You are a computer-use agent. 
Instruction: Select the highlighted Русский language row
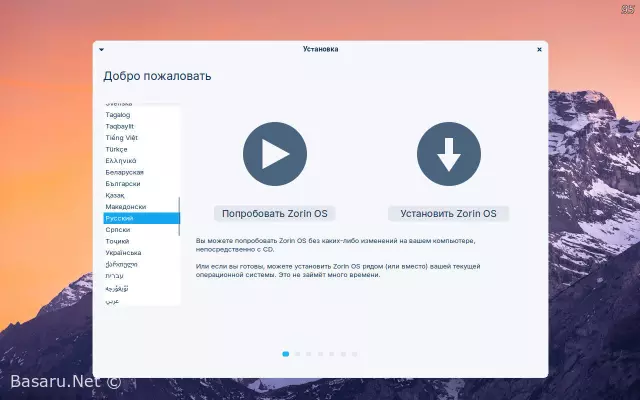[x=141, y=218]
